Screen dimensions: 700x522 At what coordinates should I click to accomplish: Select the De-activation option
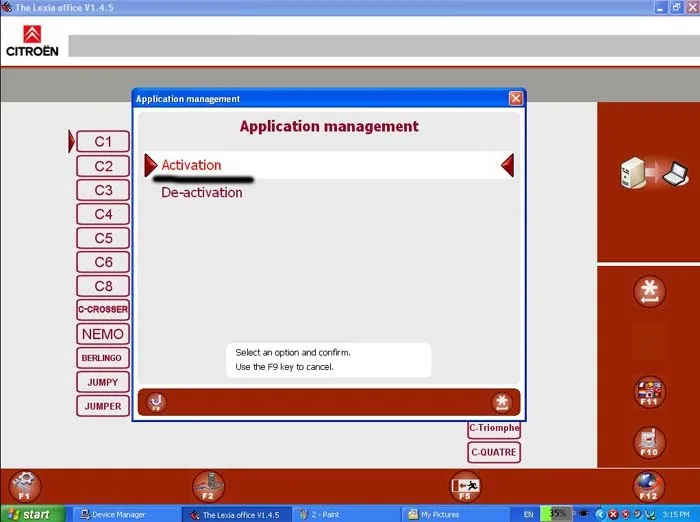point(202,192)
